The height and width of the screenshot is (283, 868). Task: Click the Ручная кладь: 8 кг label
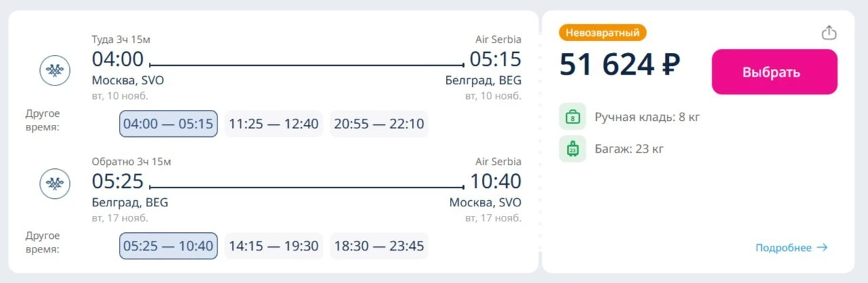647,117
